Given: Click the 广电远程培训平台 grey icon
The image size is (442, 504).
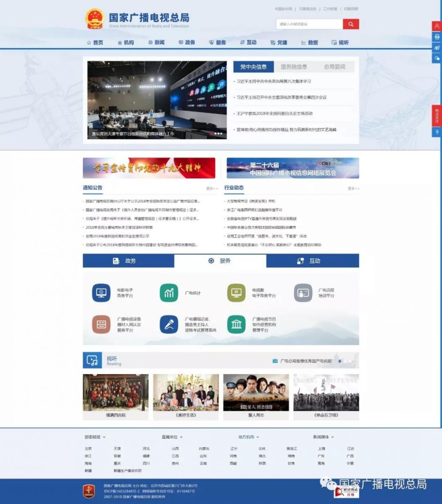Looking at the screenshot, I should [x=303, y=293].
